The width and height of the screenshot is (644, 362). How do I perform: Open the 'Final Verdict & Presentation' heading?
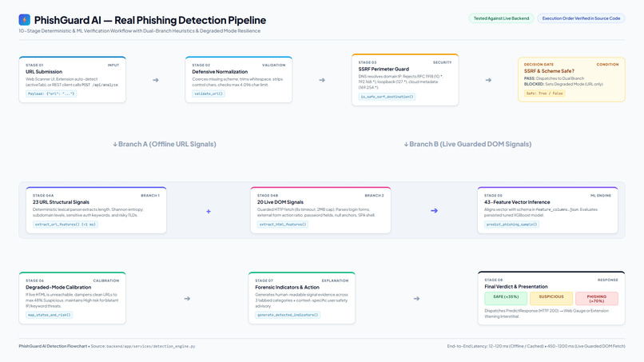click(516, 286)
